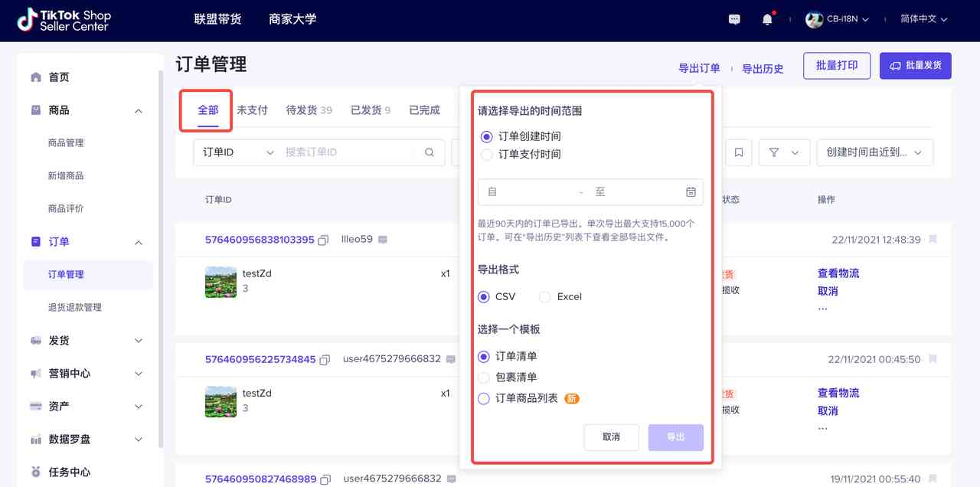This screenshot has height=487, width=980.
Task: Click bookmark icon beside the filter button
Action: [x=738, y=152]
